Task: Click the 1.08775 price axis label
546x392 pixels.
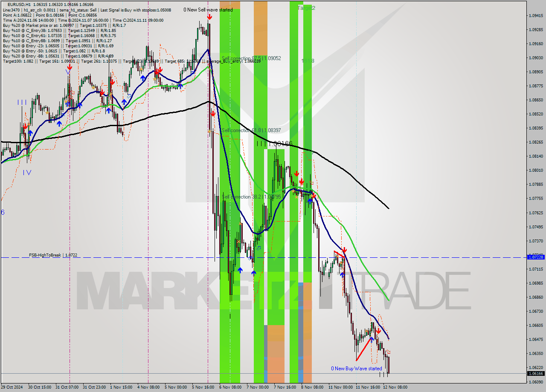Action: (x=536, y=86)
